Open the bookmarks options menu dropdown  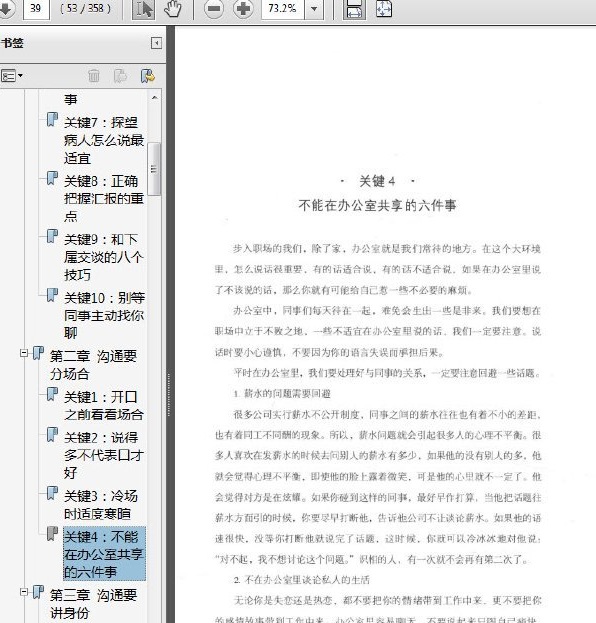click(12, 75)
